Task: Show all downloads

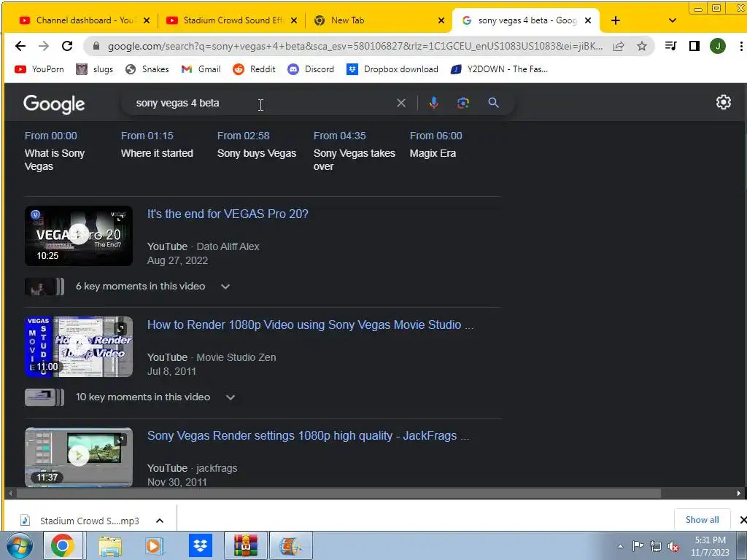Action: click(703, 519)
